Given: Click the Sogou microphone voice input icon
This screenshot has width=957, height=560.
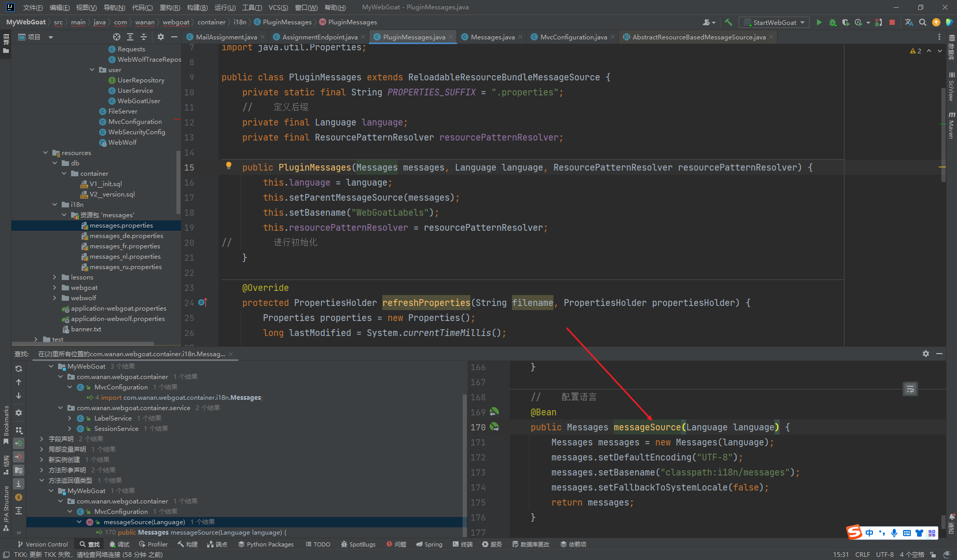Looking at the screenshot, I should click(894, 533).
